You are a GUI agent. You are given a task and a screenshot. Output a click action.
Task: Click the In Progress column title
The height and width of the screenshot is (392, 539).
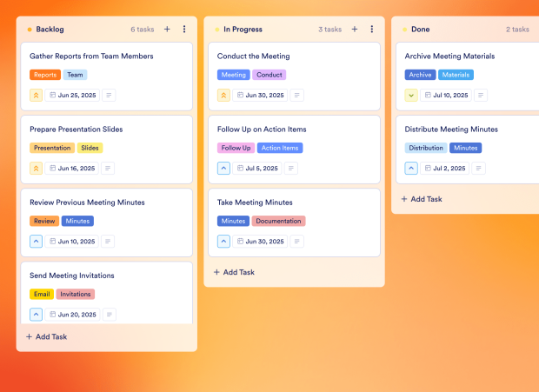pos(243,30)
